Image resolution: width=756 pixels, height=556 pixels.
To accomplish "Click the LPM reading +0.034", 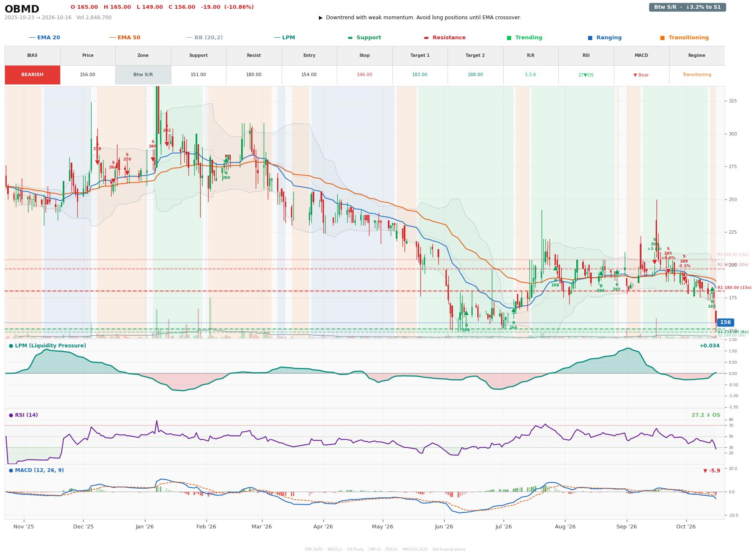I will pos(710,346).
